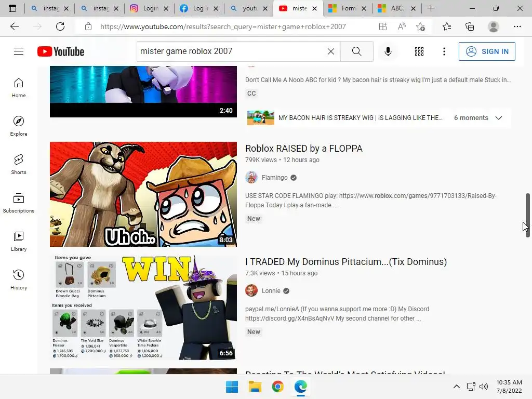Open Edge Settings and more menu
Viewport: 532px width, 399px height.
[x=517, y=26]
